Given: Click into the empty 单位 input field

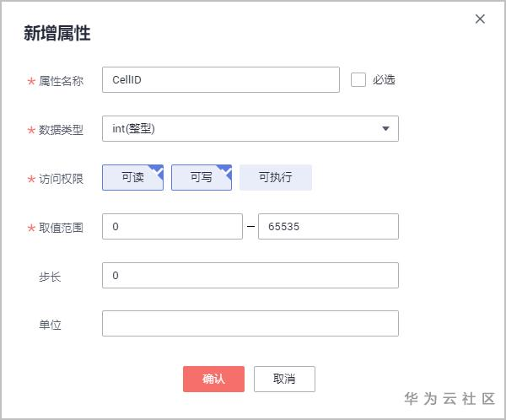Looking at the screenshot, I should tap(250, 324).
